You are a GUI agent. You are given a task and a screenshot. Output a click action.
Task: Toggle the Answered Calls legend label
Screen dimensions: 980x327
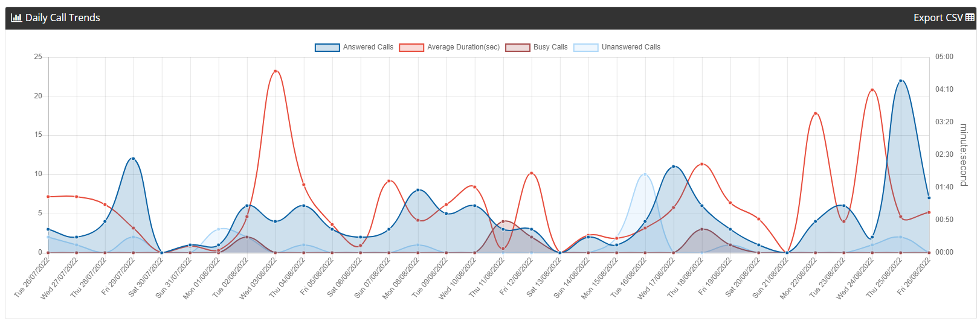(x=368, y=47)
